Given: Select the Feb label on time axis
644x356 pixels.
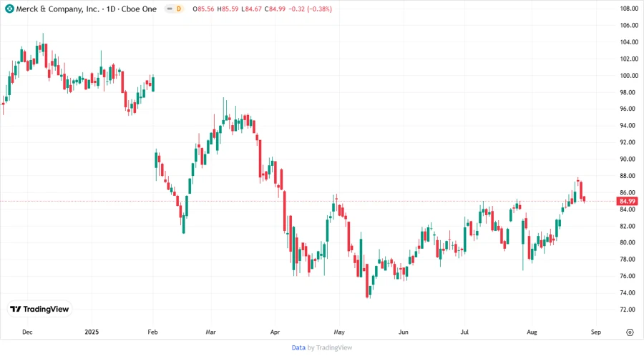Looking at the screenshot, I should (x=152, y=332).
